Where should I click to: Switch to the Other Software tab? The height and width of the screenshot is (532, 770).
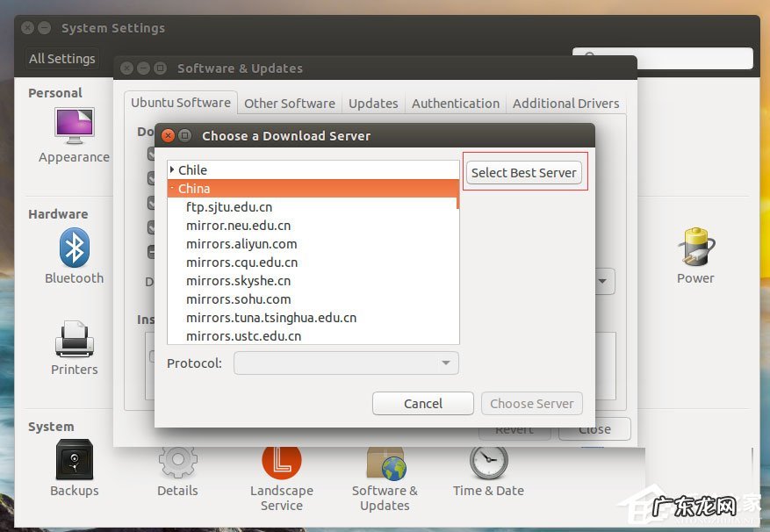click(x=289, y=103)
